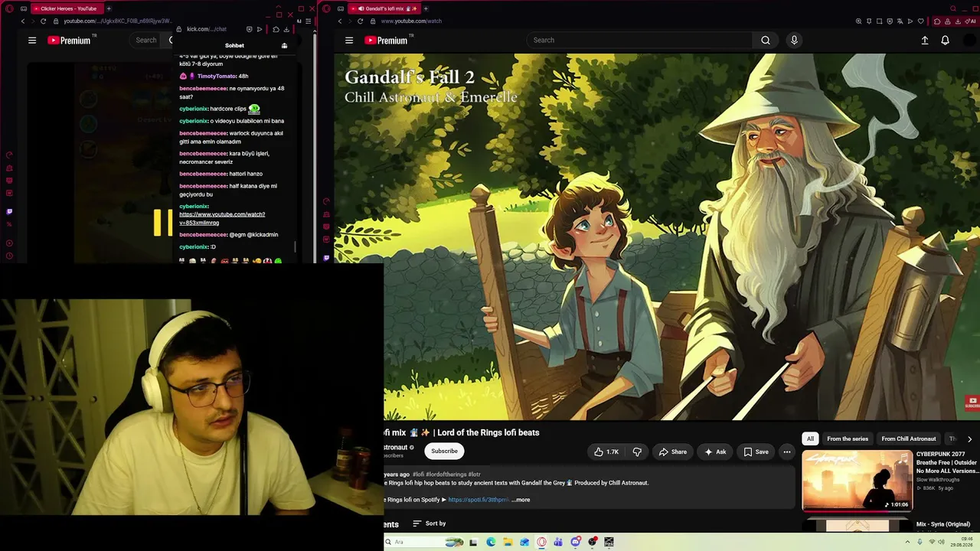Select the Gandalf's lofi mix tab
The image size is (980, 551).
[385, 8]
